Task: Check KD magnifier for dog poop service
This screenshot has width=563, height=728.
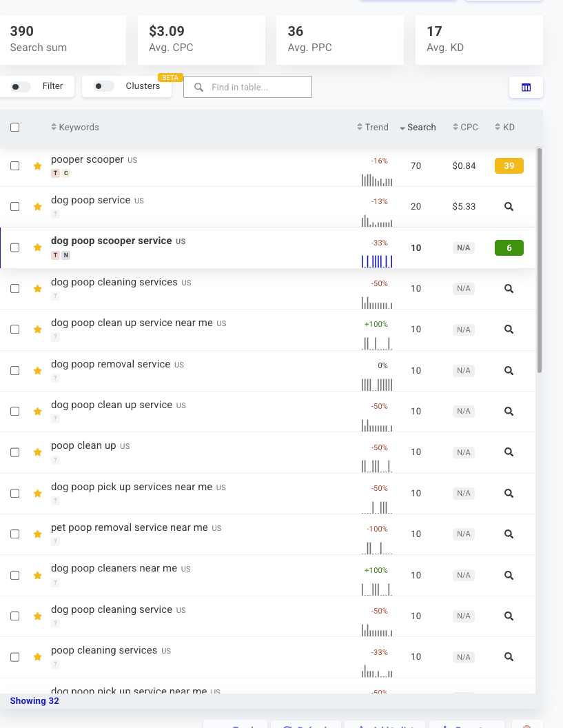Action: click(x=509, y=207)
